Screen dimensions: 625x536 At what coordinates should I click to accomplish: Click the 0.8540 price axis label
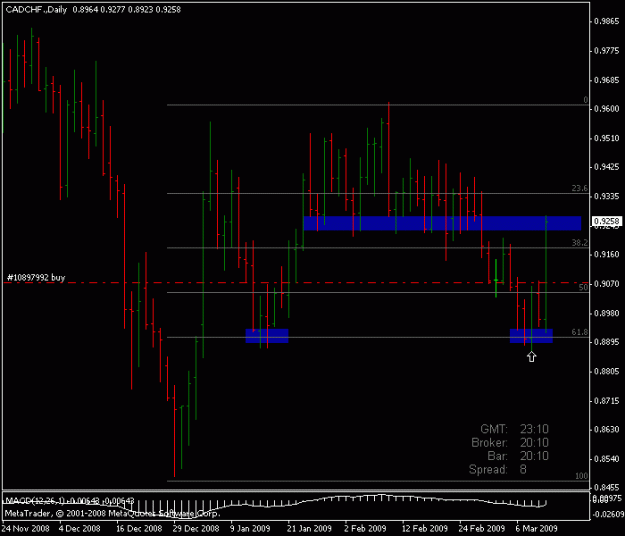click(607, 459)
